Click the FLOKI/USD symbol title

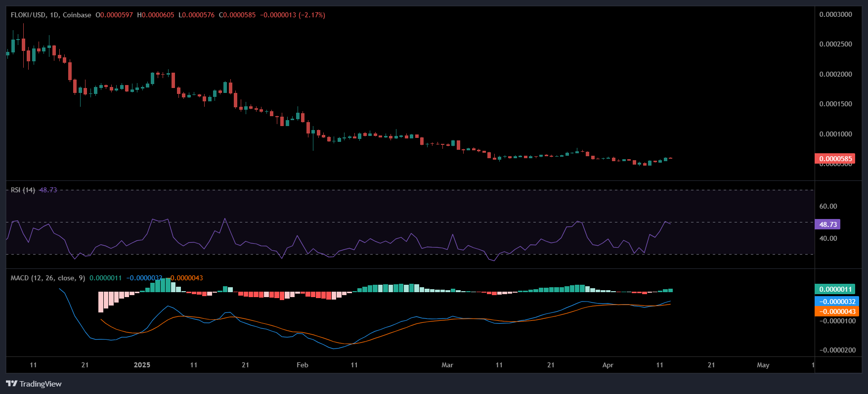28,15
